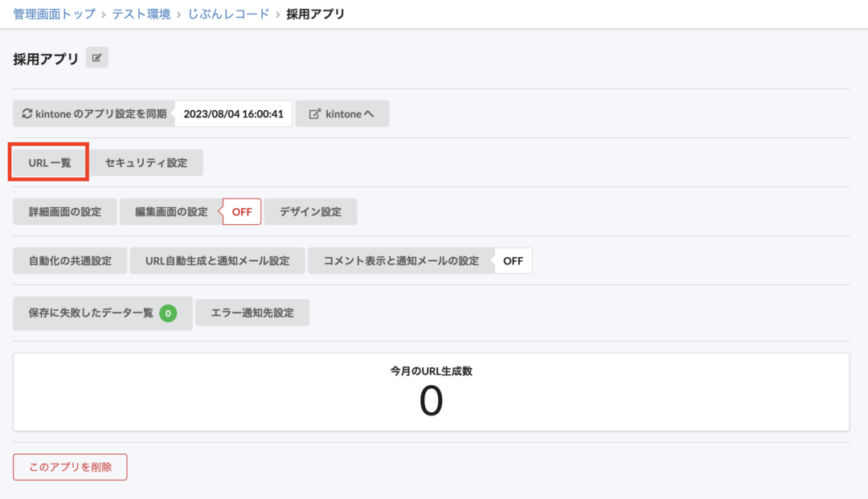The width and height of the screenshot is (868, 499).
Task: Open エラー通知先設定
Action: [252, 312]
